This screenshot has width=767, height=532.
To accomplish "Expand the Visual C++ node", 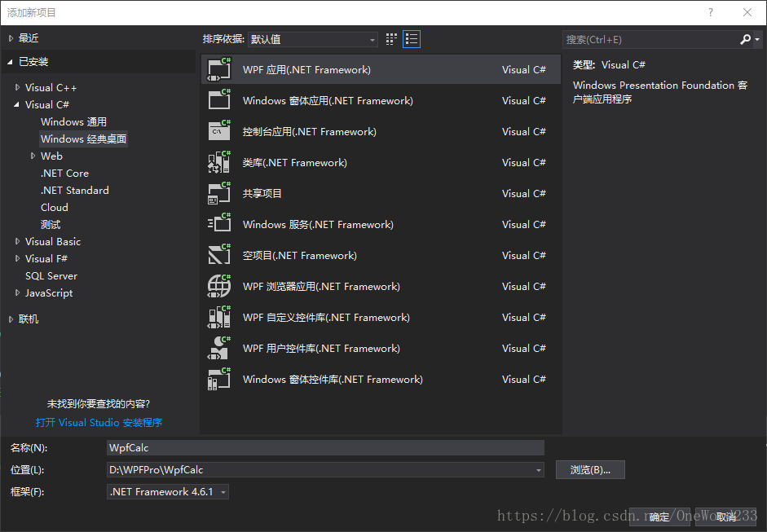I will [18, 87].
